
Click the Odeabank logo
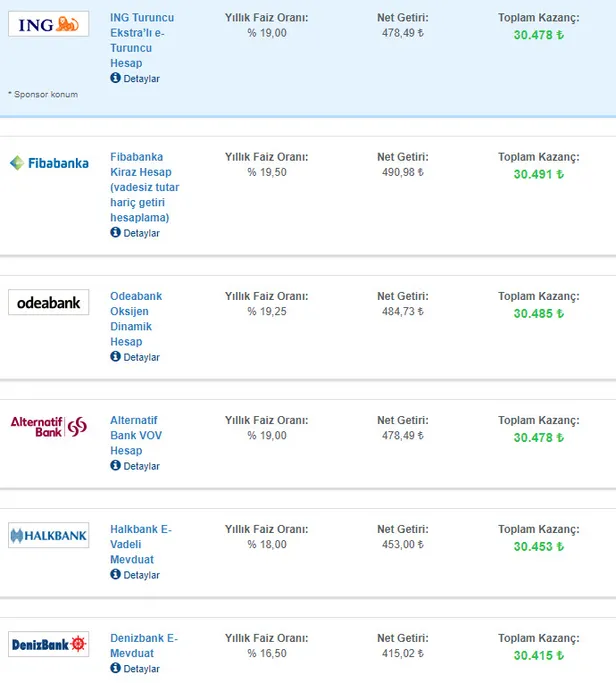point(48,302)
